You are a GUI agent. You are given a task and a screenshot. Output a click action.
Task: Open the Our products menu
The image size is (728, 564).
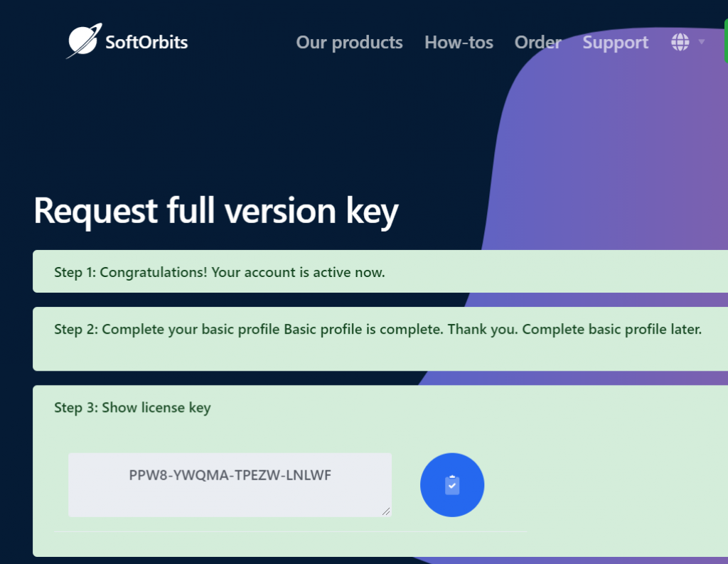(x=349, y=43)
